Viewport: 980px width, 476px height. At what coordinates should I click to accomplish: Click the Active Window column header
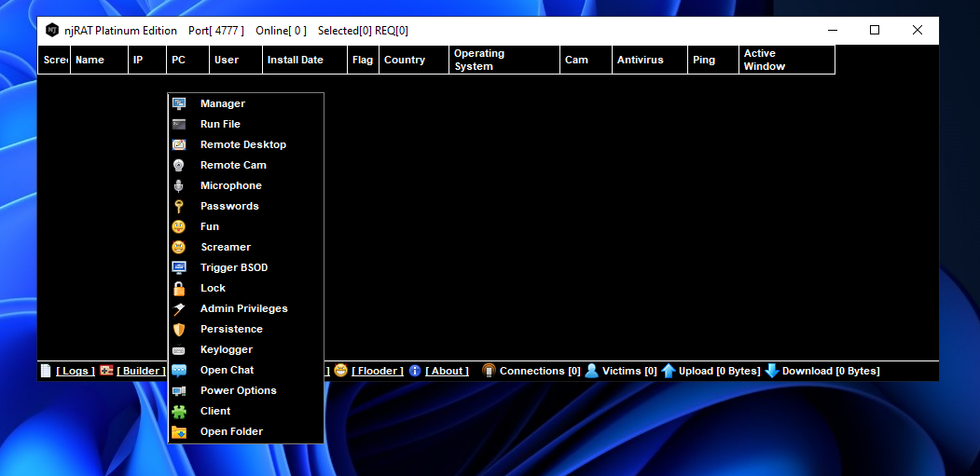[787, 60]
